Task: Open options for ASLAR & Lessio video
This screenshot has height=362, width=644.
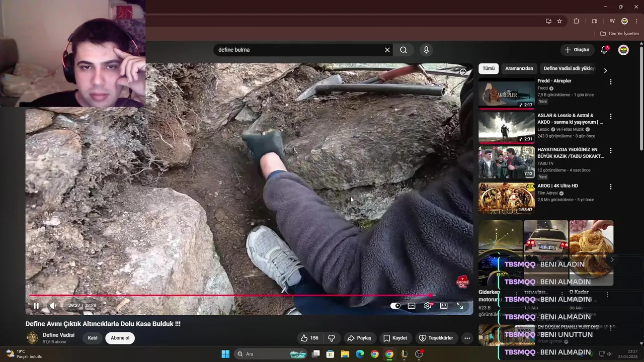Action: (x=611, y=116)
